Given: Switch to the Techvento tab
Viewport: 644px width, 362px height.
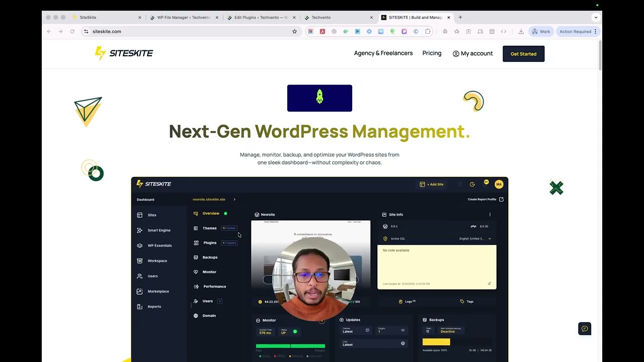Looking at the screenshot, I should [338, 18].
